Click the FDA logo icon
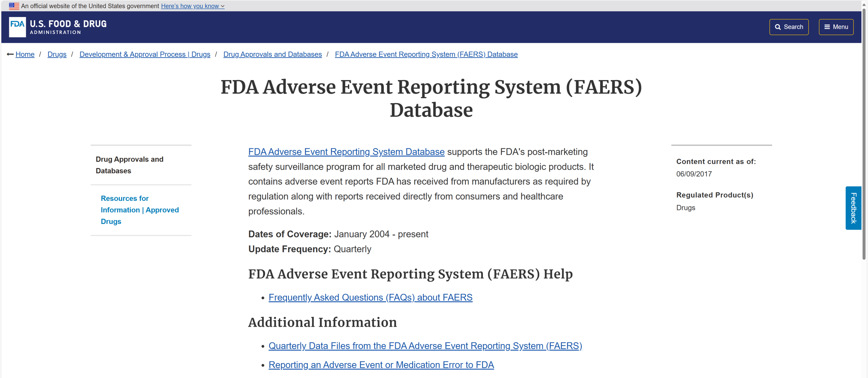Viewport: 868px width, 378px height. pyautogui.click(x=17, y=27)
